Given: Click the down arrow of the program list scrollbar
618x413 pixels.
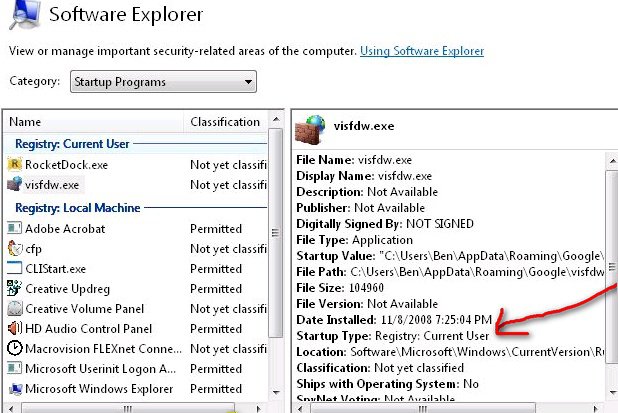Looking at the screenshot, I should (x=276, y=393).
